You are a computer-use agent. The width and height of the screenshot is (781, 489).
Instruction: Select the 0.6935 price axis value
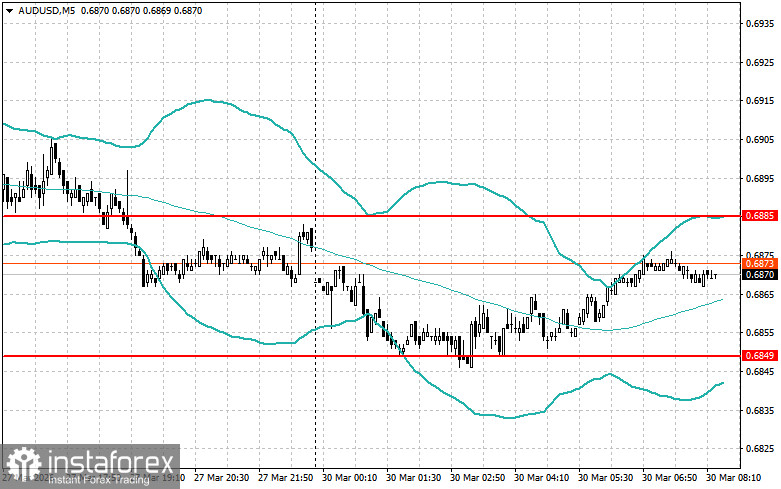tap(760, 23)
